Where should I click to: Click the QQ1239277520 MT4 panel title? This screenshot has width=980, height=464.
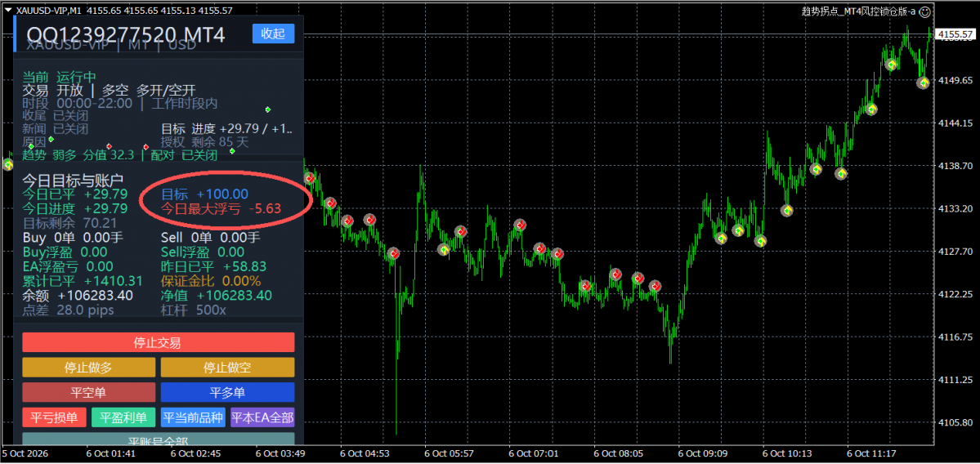126,34
